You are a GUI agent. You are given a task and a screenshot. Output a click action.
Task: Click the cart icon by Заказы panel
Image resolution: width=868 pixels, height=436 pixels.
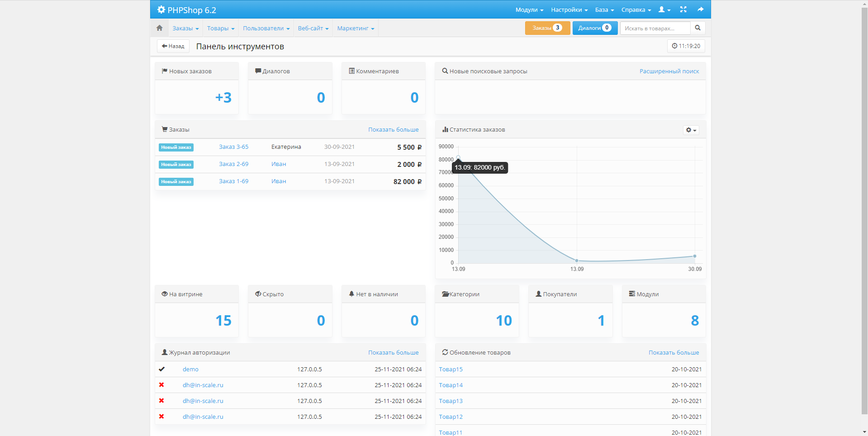tap(165, 129)
